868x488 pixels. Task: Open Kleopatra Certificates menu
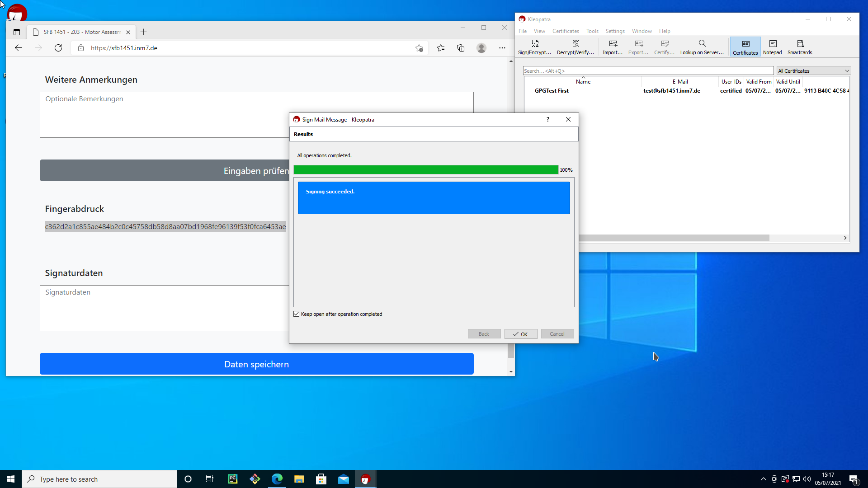[x=566, y=31]
